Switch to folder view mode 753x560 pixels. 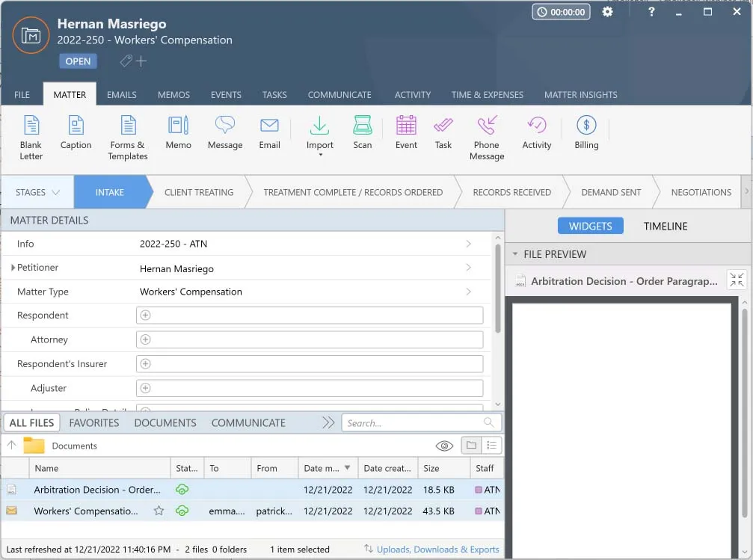tap(471, 445)
